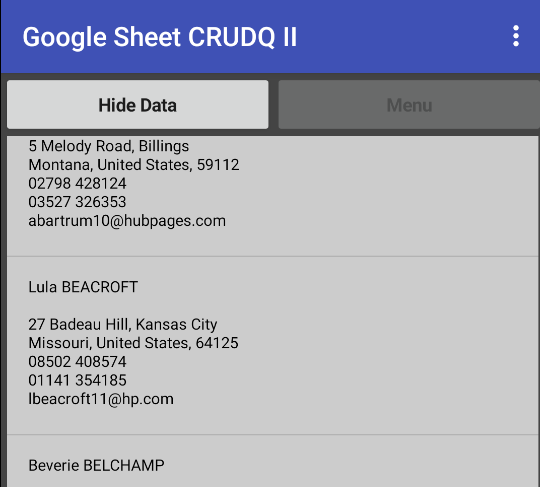Click the Menu button
This screenshot has width=540, height=487.
(409, 105)
